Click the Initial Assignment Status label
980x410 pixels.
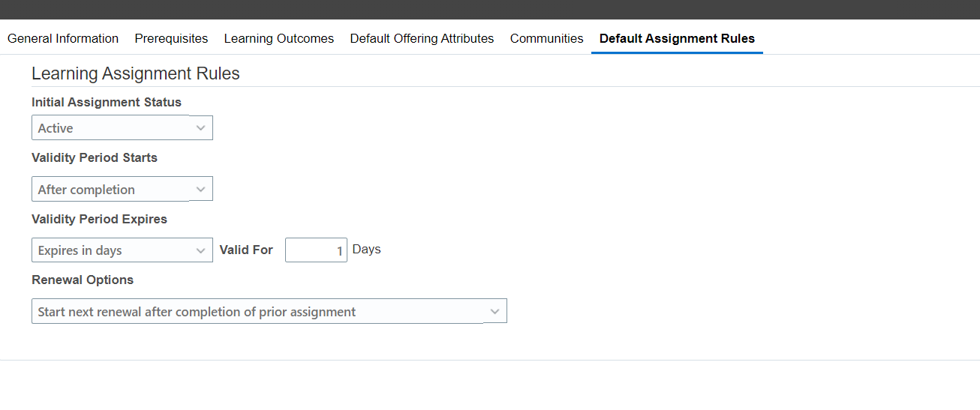(x=107, y=102)
